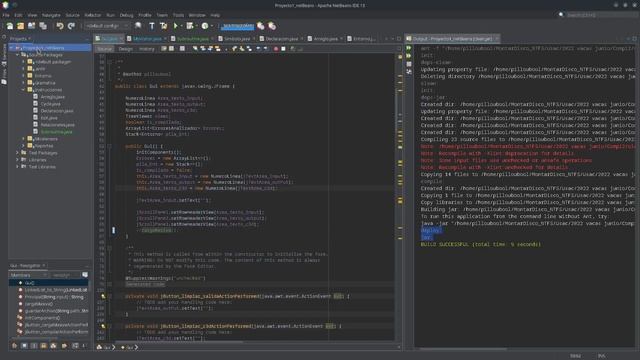Open the Refactor menu
Screen dimensions: 640x360
click(93, 15)
